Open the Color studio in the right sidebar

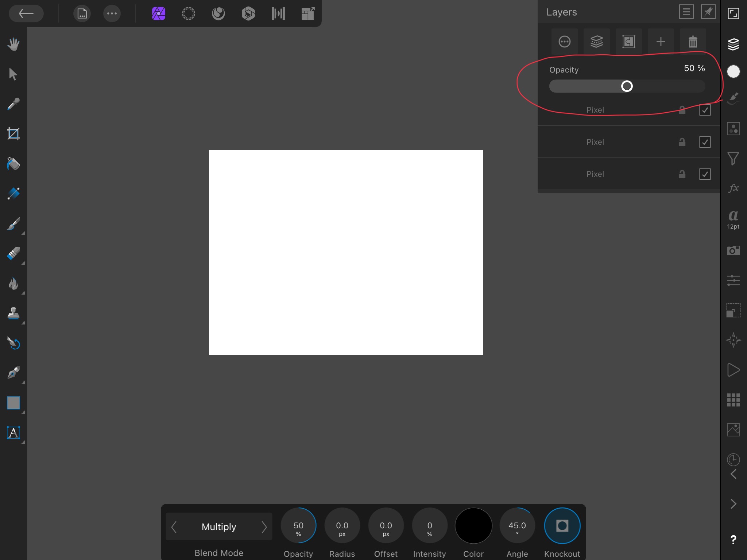pos(733,71)
